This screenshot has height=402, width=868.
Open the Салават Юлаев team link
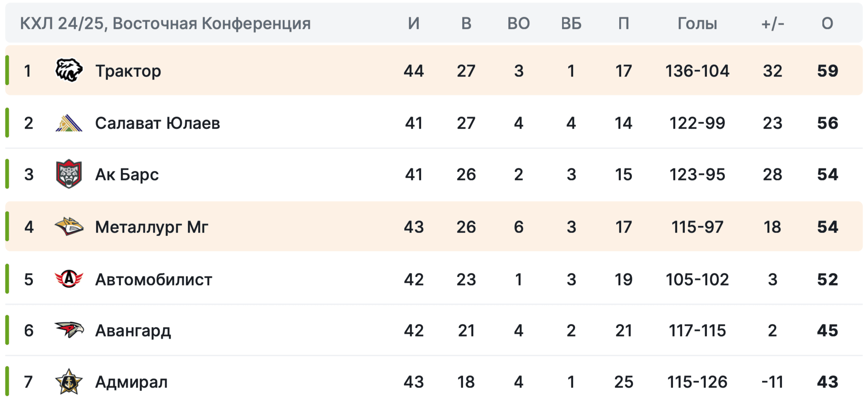(x=157, y=123)
